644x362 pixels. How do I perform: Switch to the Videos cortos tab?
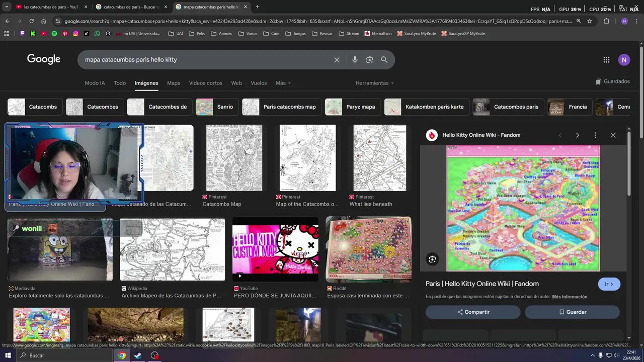coord(206,83)
